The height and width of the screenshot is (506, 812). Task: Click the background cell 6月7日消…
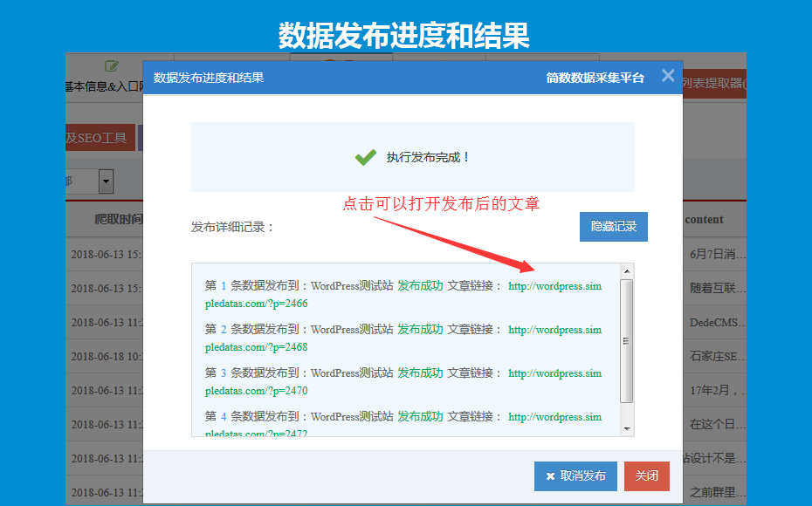pos(717,254)
